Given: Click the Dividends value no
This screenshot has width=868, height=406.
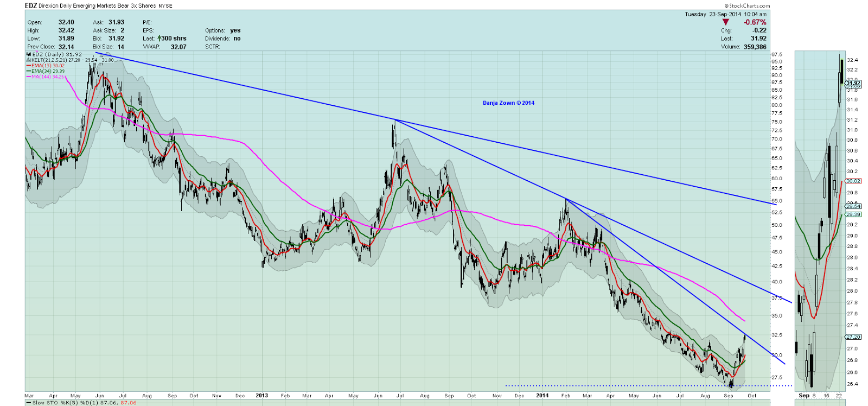Looking at the screenshot, I should (x=237, y=39).
